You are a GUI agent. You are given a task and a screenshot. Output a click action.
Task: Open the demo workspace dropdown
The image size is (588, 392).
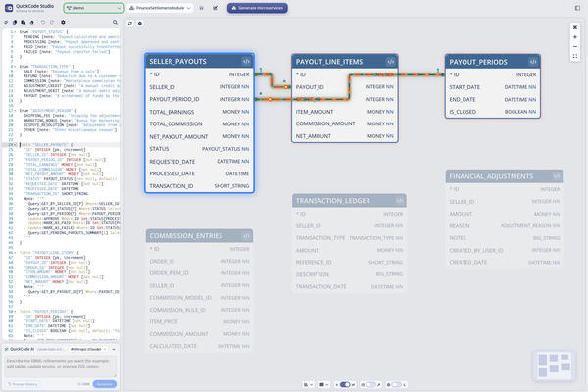point(94,8)
